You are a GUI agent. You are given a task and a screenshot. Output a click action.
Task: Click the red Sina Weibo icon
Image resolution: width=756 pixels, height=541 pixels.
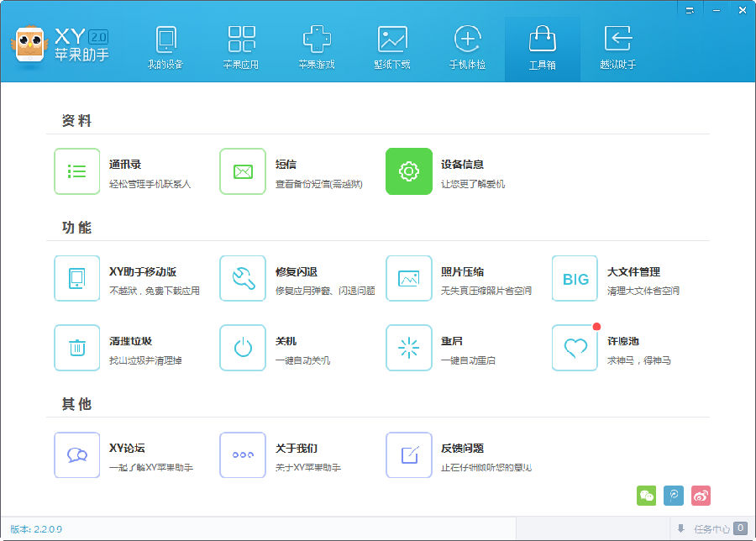tap(701, 496)
